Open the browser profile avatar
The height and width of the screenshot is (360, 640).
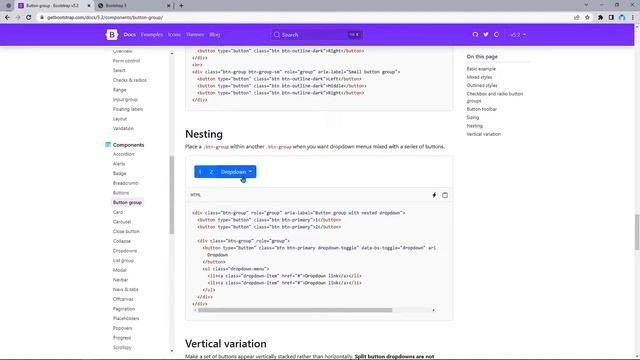[622, 18]
